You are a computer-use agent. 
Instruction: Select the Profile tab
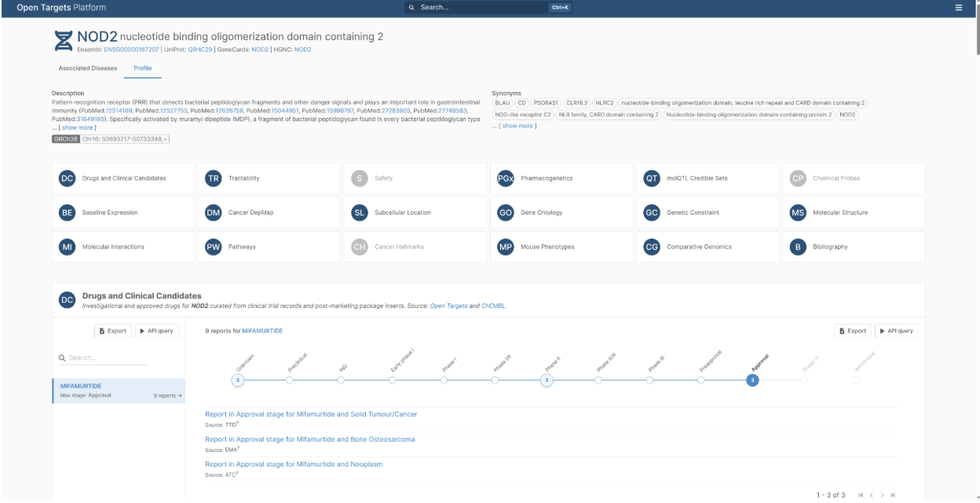[143, 68]
